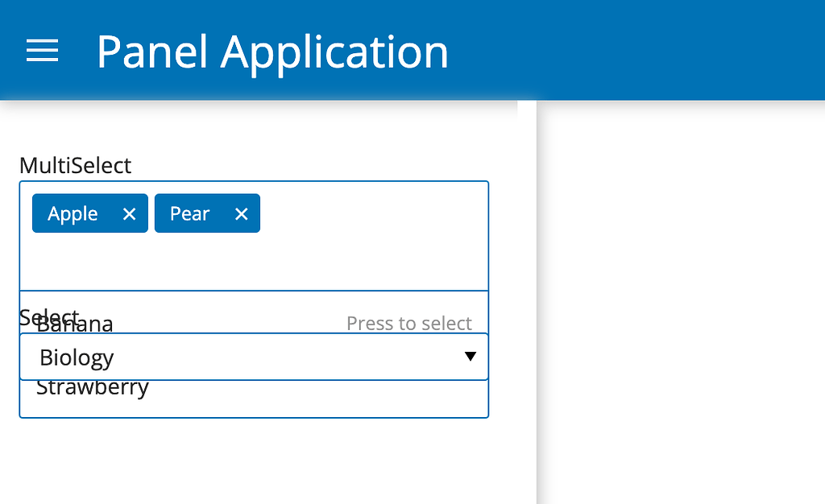Viewport: 825px width, 504px height.
Task: Click the Panel Application title
Action: click(x=272, y=52)
